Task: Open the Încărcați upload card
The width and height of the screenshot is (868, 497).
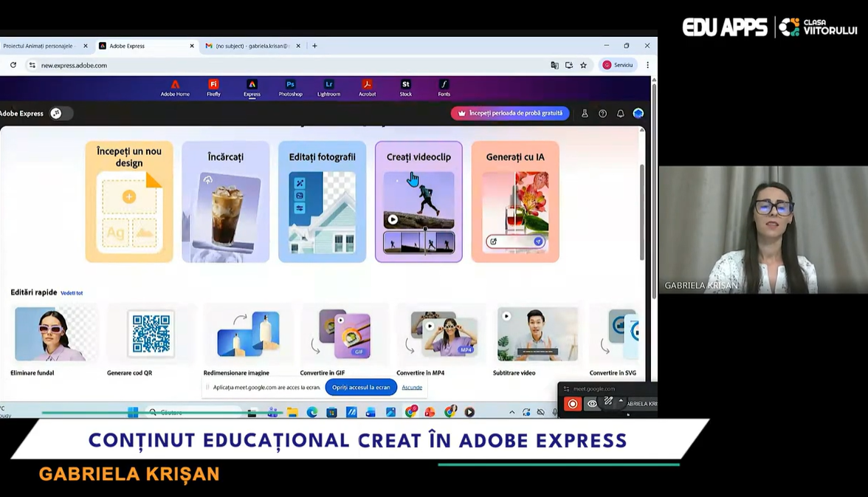Action: [225, 202]
